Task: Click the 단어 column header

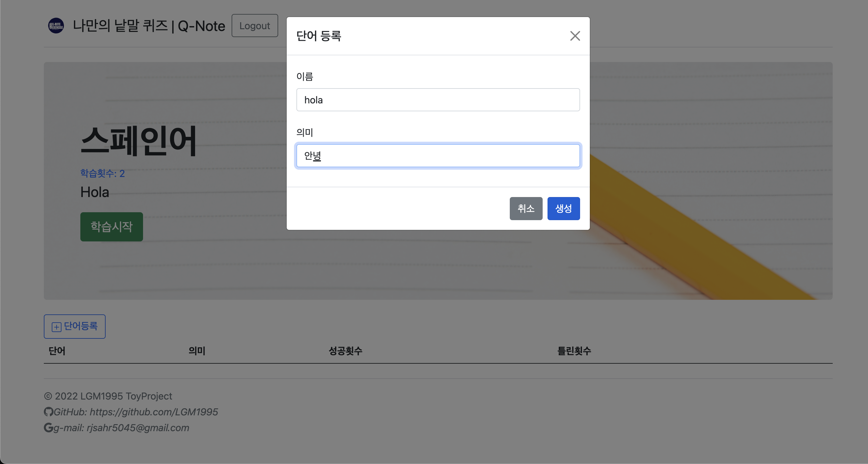Action: click(57, 351)
